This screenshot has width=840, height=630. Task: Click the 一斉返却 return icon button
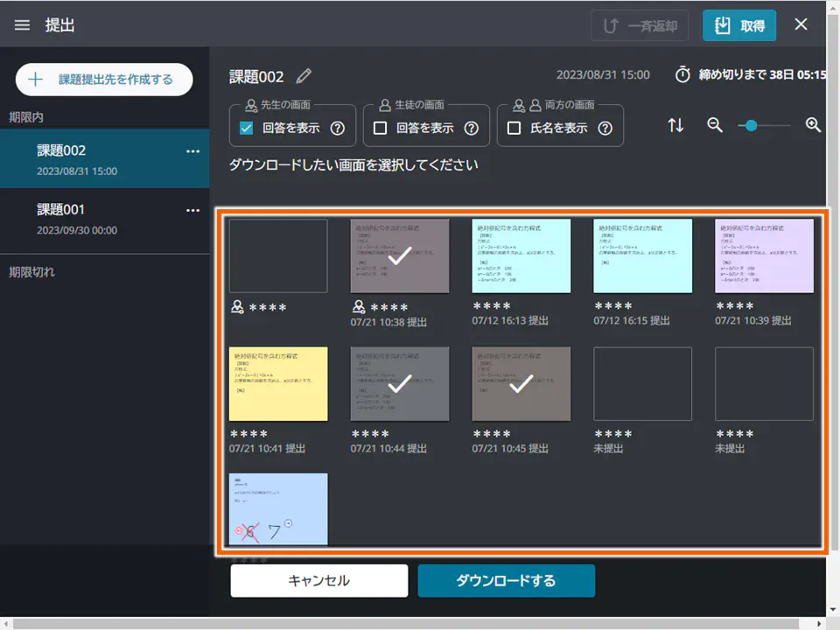(640, 24)
